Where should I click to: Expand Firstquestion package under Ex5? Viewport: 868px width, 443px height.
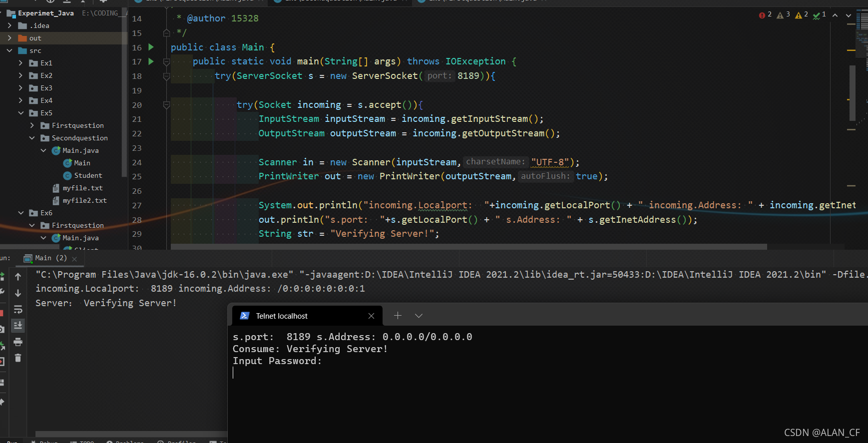point(32,125)
